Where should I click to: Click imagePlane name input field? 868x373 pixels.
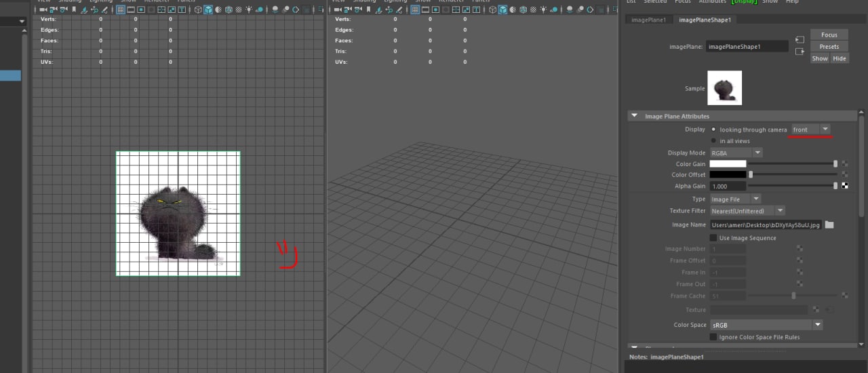(x=747, y=47)
